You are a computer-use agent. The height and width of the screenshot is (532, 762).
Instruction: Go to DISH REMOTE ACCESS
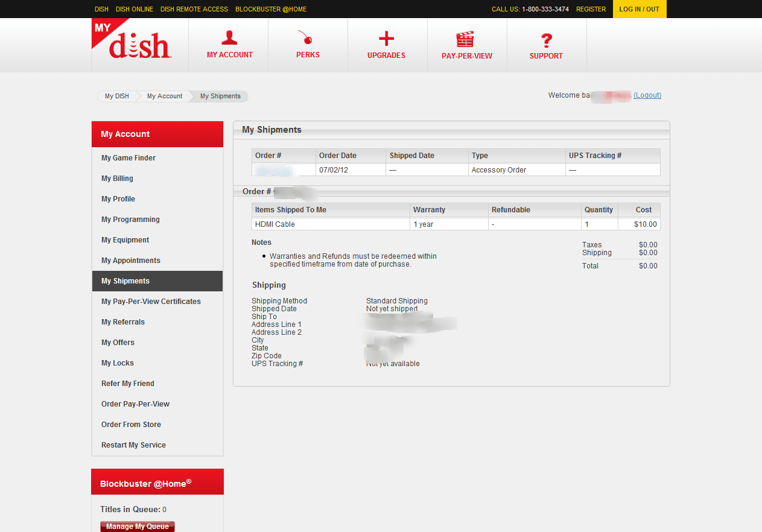pyautogui.click(x=194, y=9)
